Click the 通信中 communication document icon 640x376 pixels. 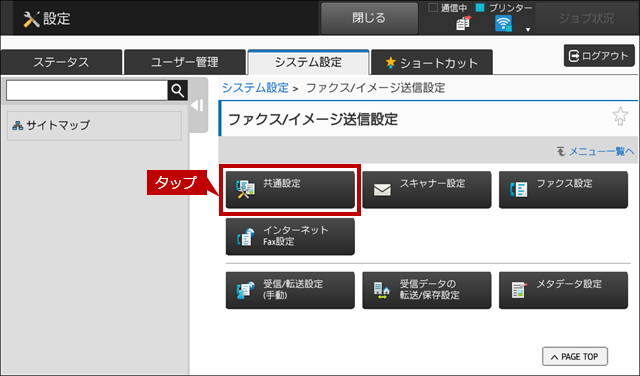click(x=463, y=24)
